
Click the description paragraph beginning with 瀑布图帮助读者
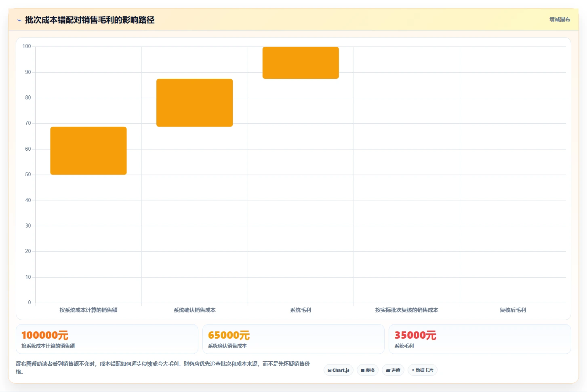[x=163, y=368]
